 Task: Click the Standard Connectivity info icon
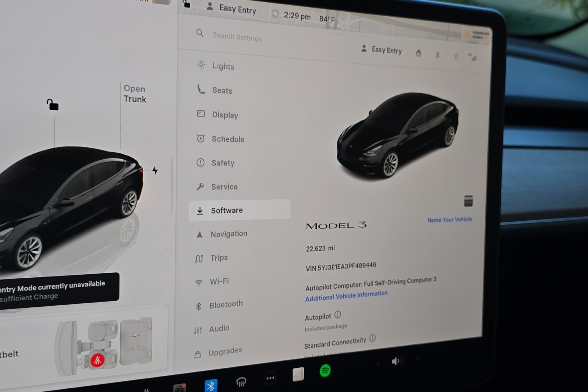click(372, 338)
